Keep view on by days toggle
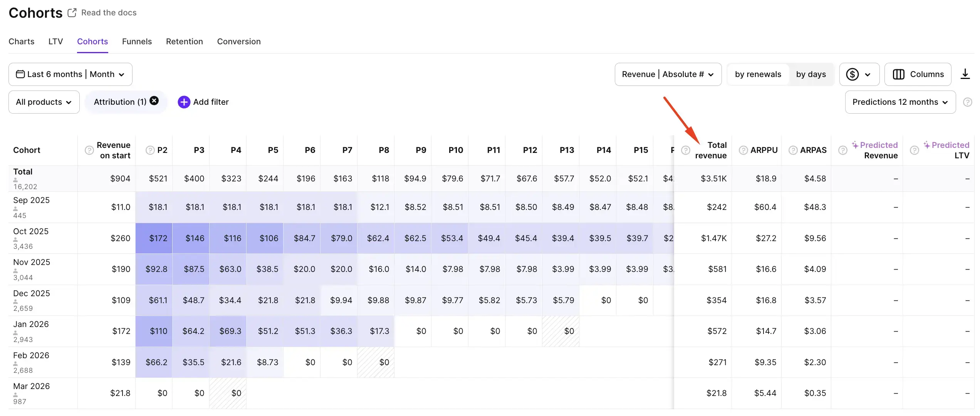 pyautogui.click(x=811, y=74)
